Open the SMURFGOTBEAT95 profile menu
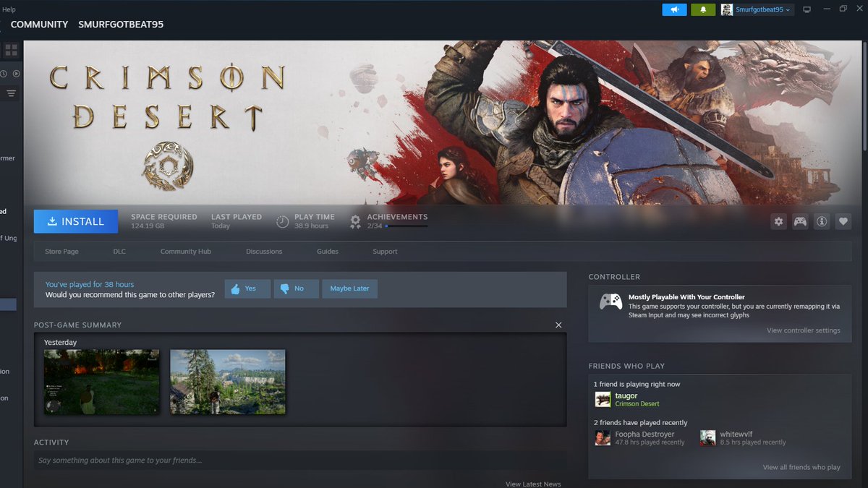 (x=121, y=24)
